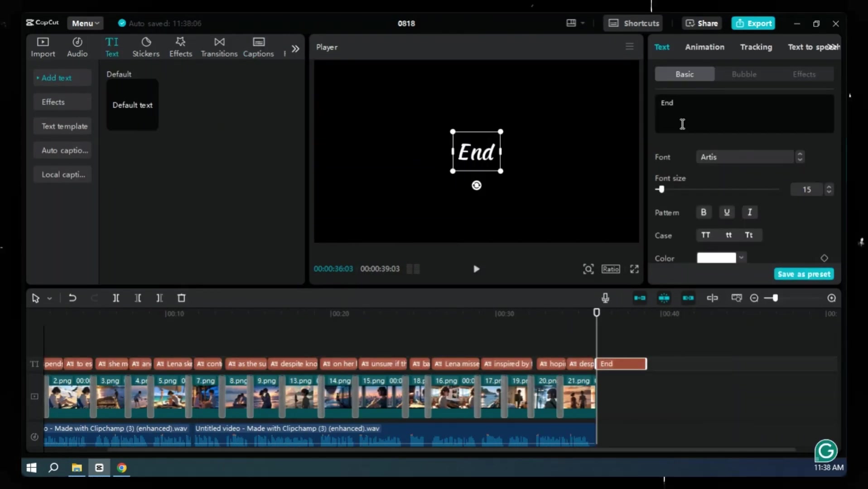Open the CapCut Menu dropdown

[x=85, y=23]
